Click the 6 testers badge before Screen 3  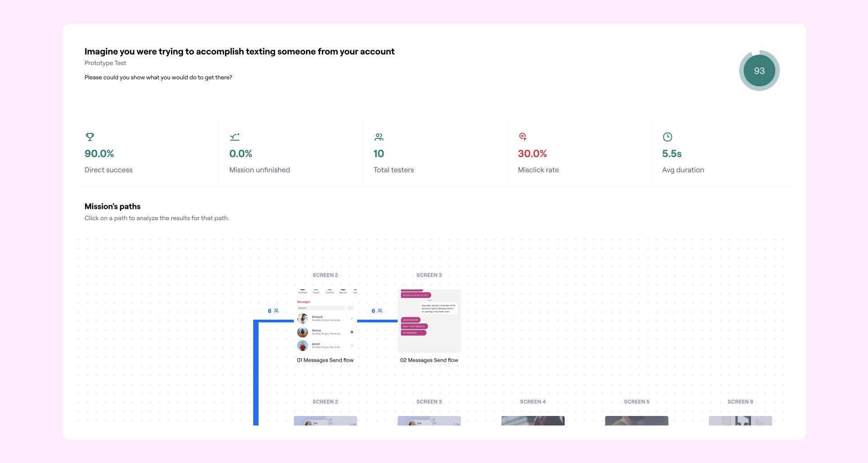(376, 311)
